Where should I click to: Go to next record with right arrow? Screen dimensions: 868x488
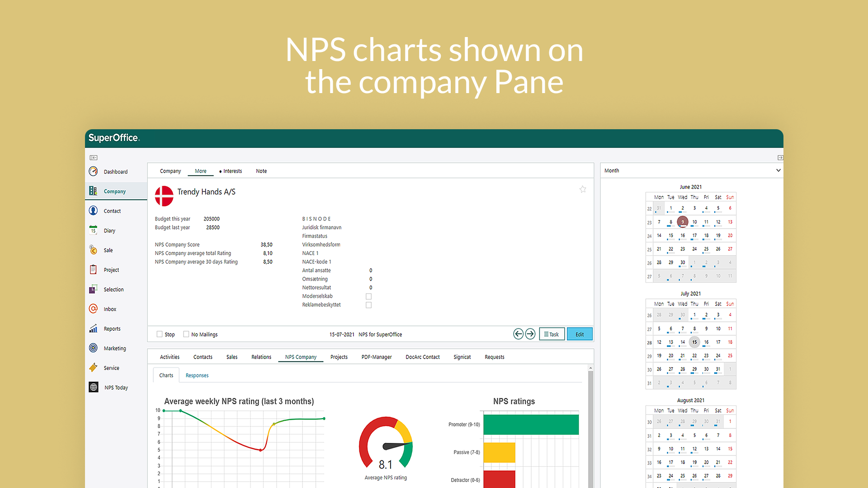pyautogui.click(x=530, y=334)
